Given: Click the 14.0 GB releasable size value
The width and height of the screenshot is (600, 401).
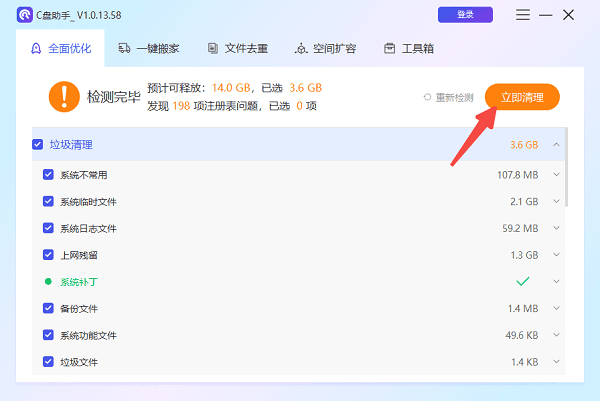Looking at the screenshot, I should [x=231, y=88].
